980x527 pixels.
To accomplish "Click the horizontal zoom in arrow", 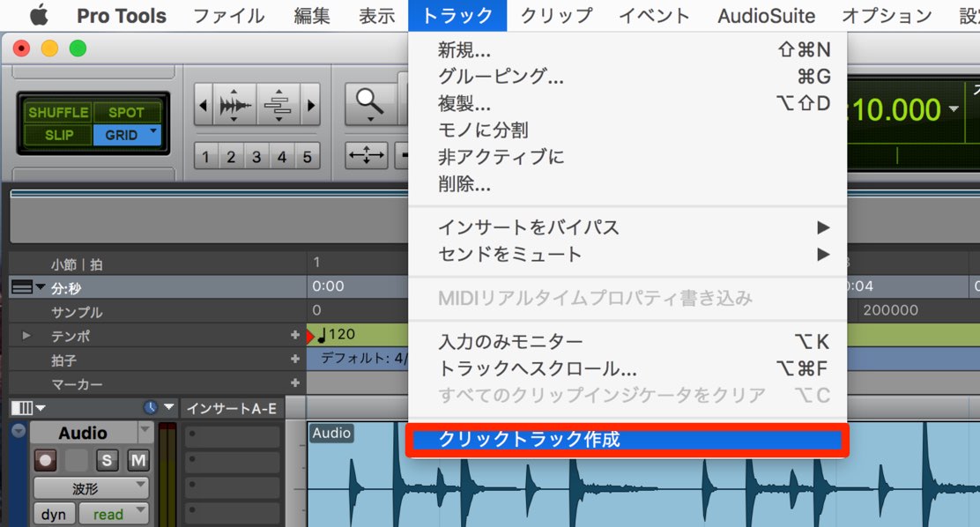I will pos(310,104).
